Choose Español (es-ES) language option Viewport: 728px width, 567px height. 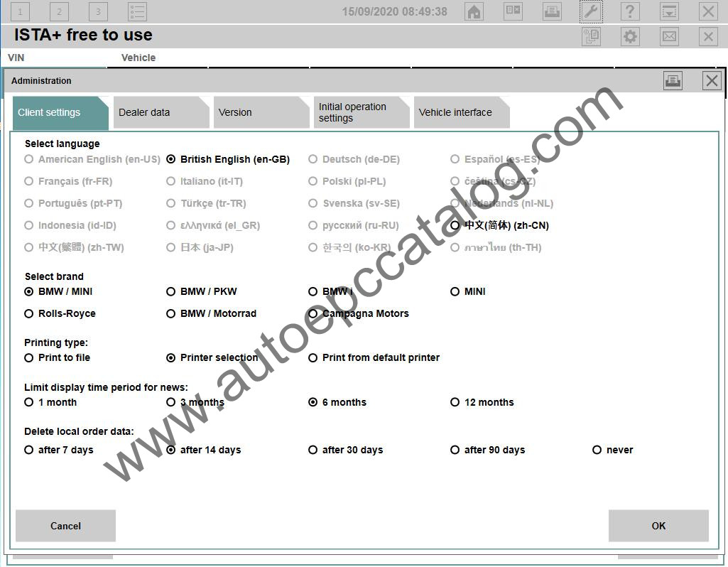495,159
